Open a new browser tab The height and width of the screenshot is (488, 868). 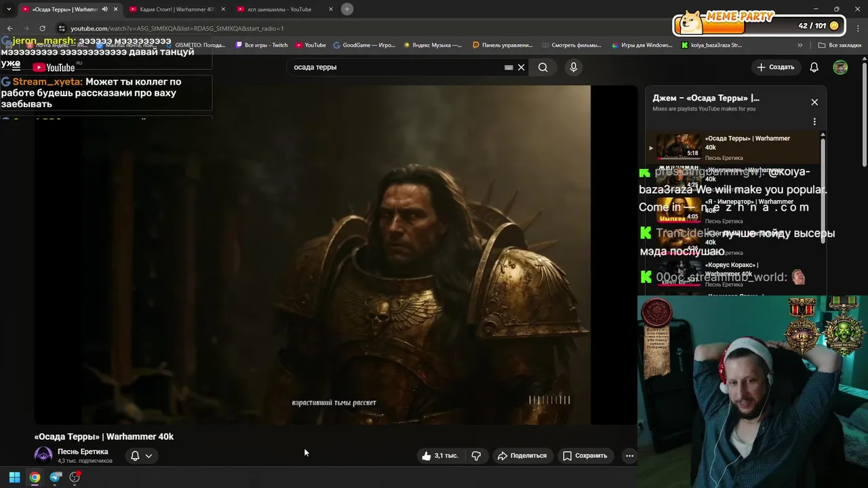tap(347, 9)
